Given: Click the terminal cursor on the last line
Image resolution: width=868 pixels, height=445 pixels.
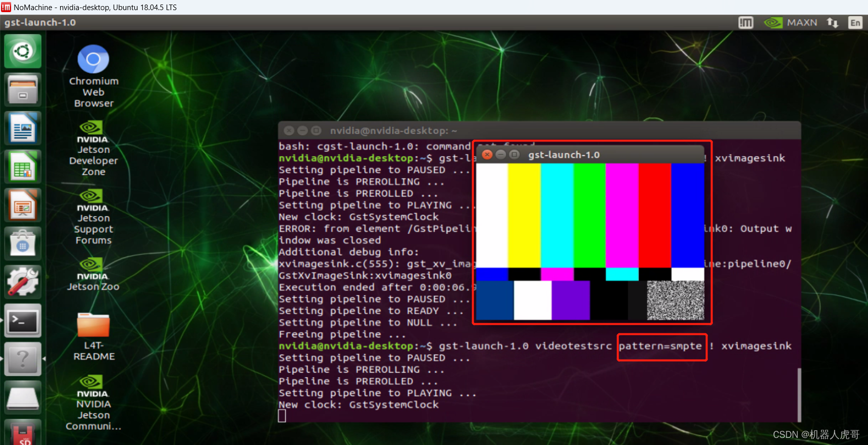Looking at the screenshot, I should click(282, 416).
